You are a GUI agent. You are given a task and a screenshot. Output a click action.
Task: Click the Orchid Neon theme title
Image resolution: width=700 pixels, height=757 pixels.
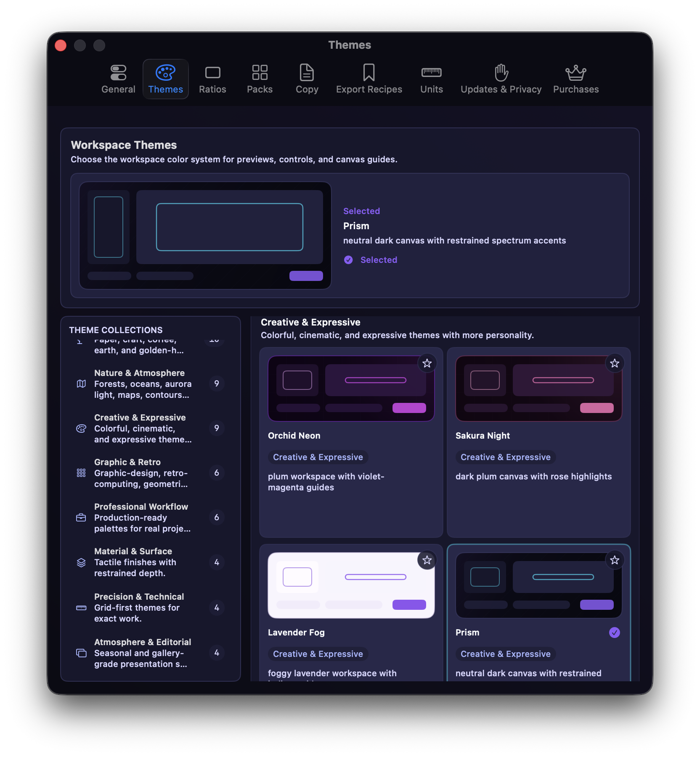click(294, 436)
